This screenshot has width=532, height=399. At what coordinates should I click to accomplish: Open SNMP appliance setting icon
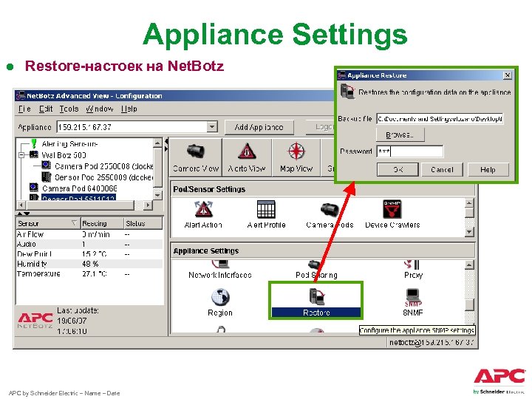tap(412, 302)
